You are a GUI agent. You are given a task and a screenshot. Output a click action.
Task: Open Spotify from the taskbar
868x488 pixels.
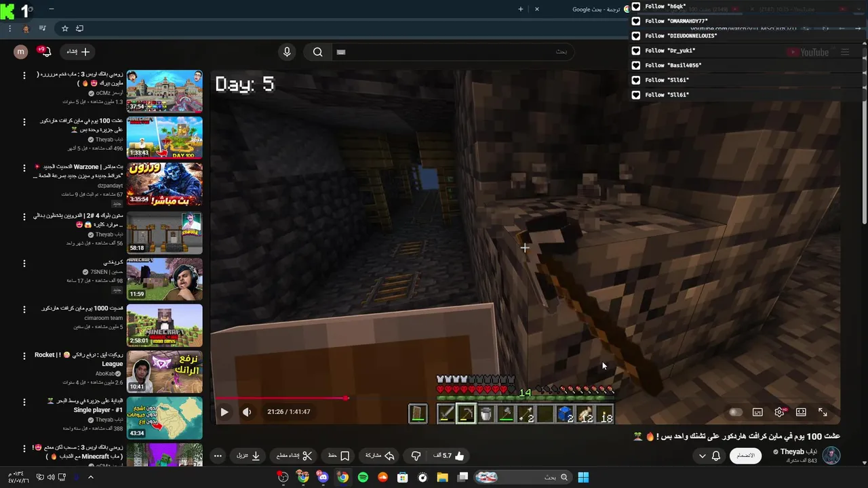pyautogui.click(x=363, y=477)
